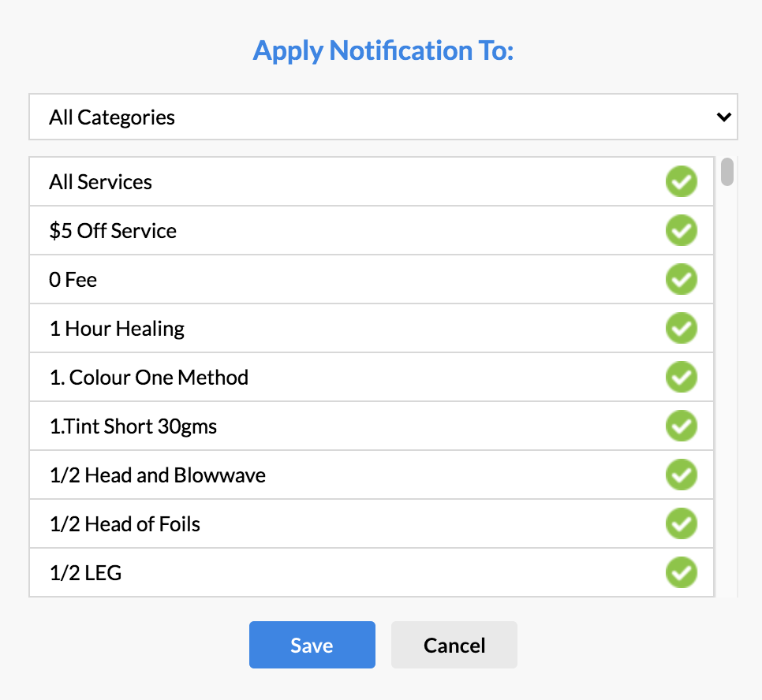Click the services list scrollbar thumb
Image resolution: width=762 pixels, height=700 pixels.
click(x=727, y=173)
